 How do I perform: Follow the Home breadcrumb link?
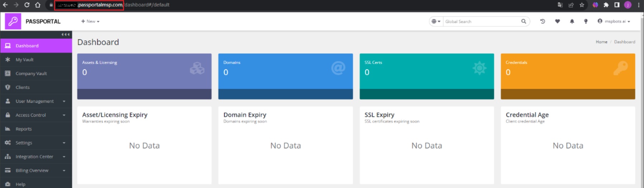[601, 42]
